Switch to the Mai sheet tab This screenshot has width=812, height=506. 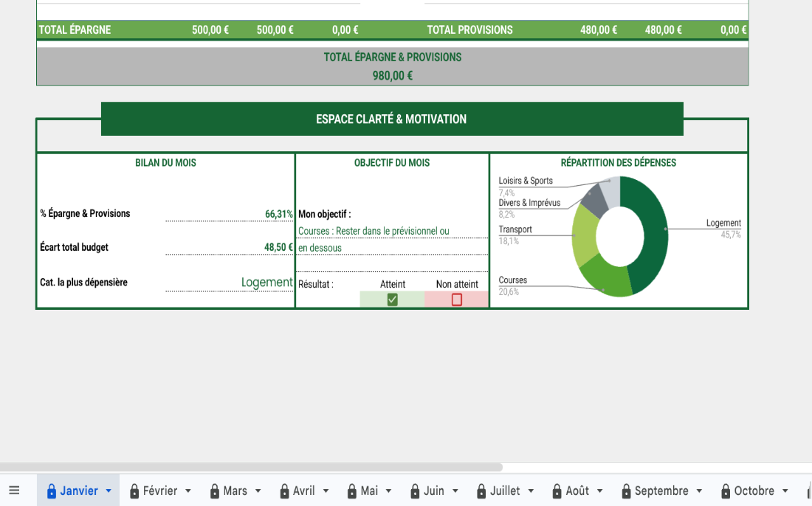tap(369, 491)
